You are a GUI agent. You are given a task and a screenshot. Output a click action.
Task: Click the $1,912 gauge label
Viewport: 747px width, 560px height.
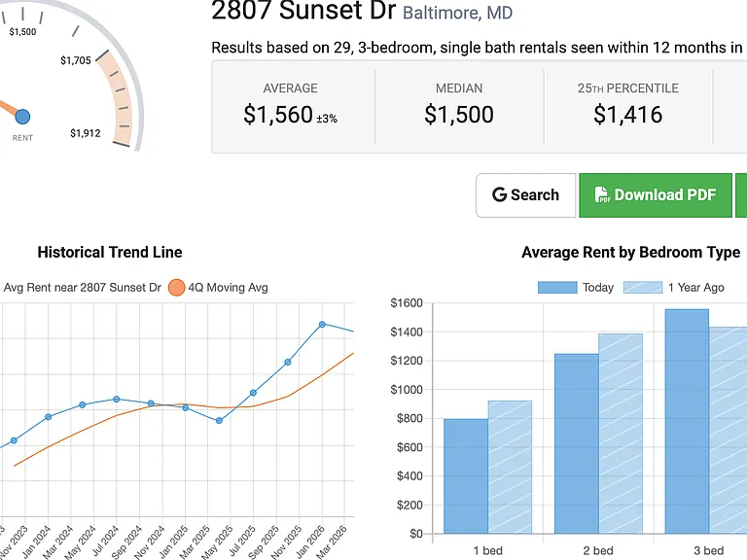click(86, 133)
